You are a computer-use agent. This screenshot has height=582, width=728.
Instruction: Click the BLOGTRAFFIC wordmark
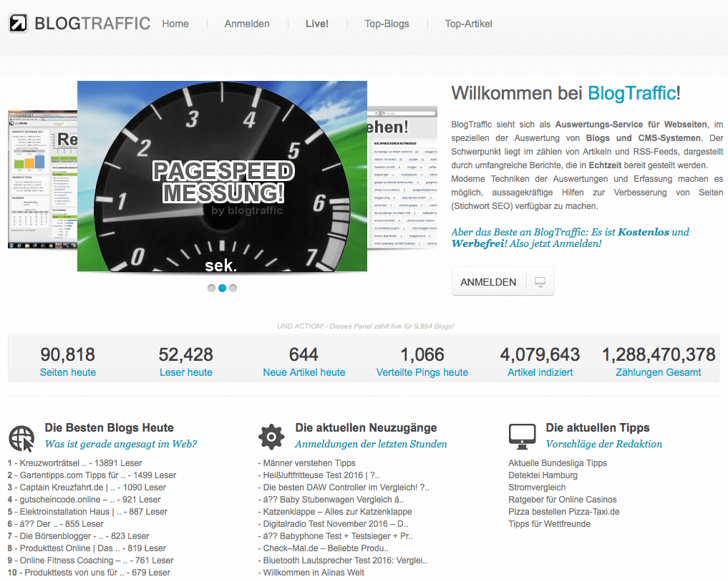92,23
